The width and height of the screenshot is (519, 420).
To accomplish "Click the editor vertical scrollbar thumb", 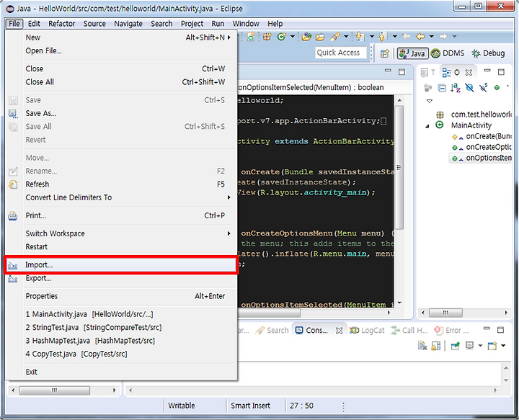I will 399,167.
